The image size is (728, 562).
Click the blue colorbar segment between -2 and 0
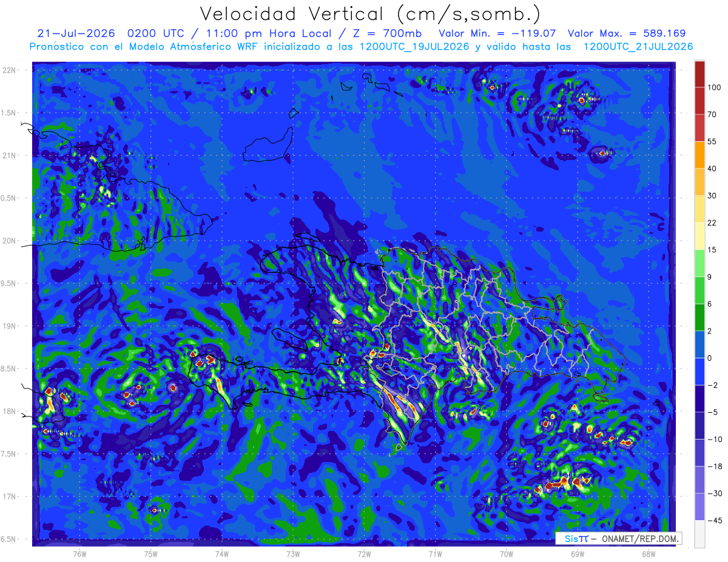point(699,372)
